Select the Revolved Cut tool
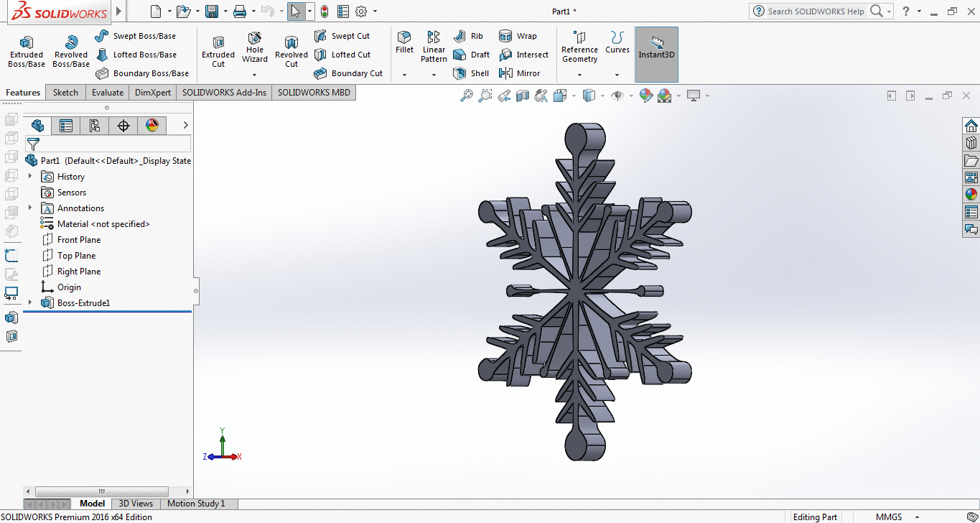Image resolution: width=980 pixels, height=523 pixels. [x=291, y=52]
